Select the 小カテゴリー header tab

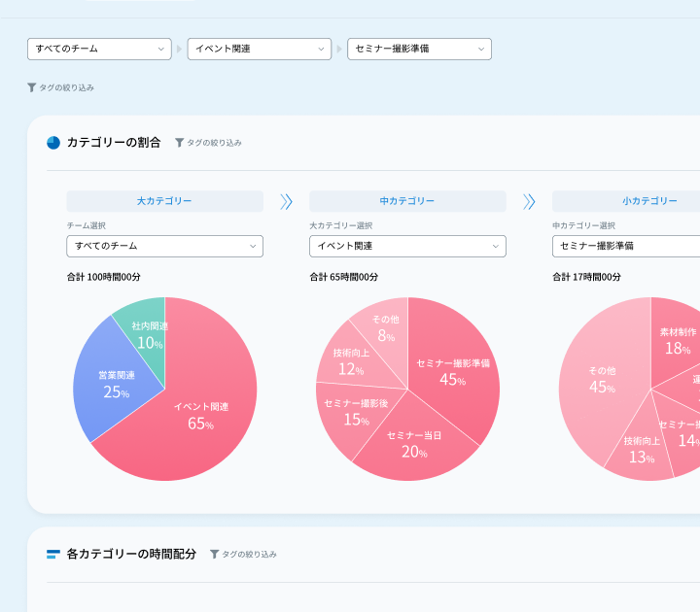(x=626, y=201)
